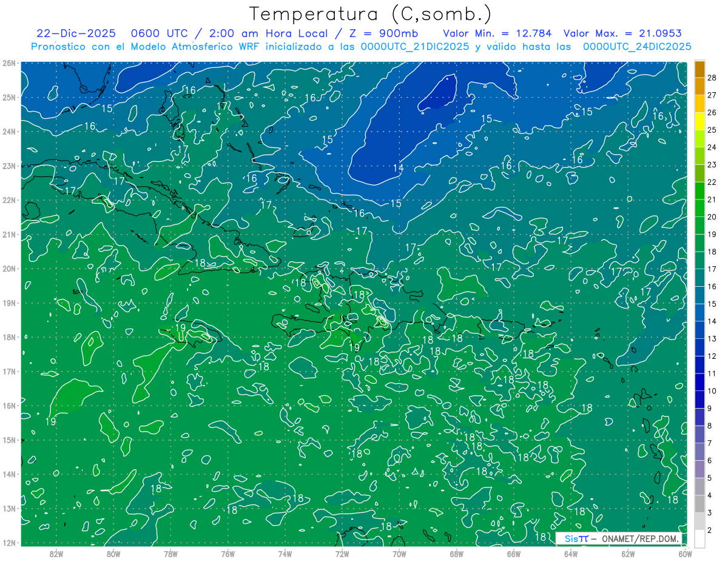Click the "19N" latitude axis label
Screen dimensions: 728x562
(9, 303)
